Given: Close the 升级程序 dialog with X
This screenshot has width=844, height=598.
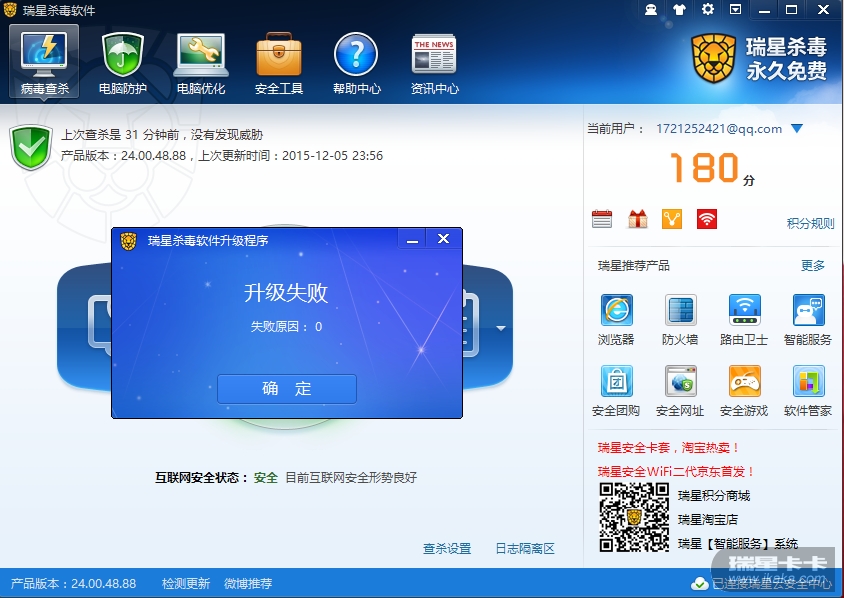Looking at the screenshot, I should pos(444,238).
